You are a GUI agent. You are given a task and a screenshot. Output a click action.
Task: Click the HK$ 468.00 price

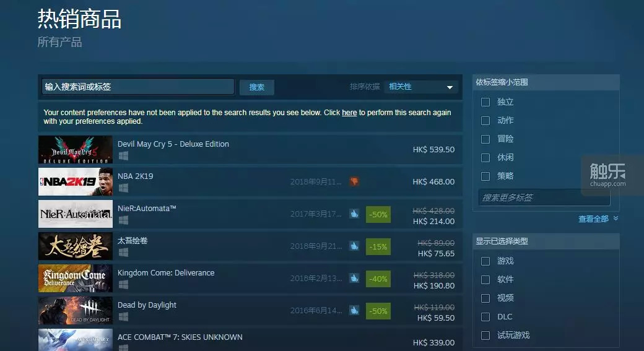(x=433, y=181)
